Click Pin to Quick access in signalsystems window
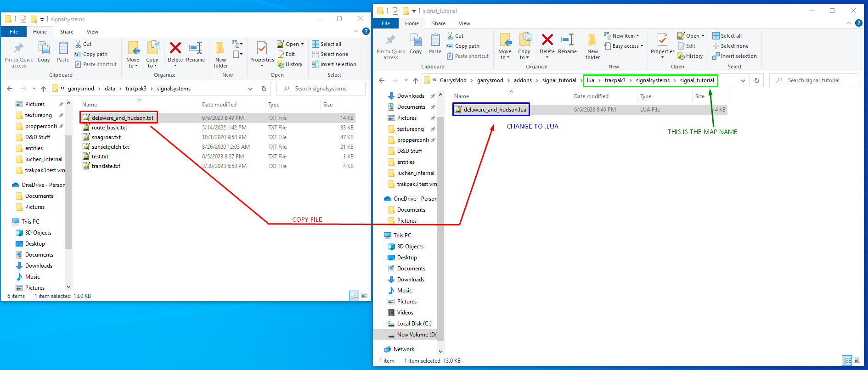 (19, 55)
